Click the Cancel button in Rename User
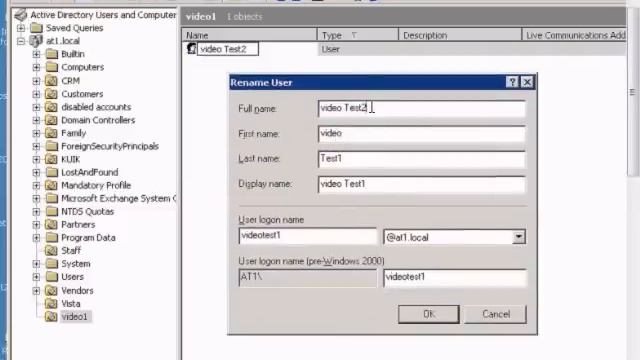 (496, 314)
